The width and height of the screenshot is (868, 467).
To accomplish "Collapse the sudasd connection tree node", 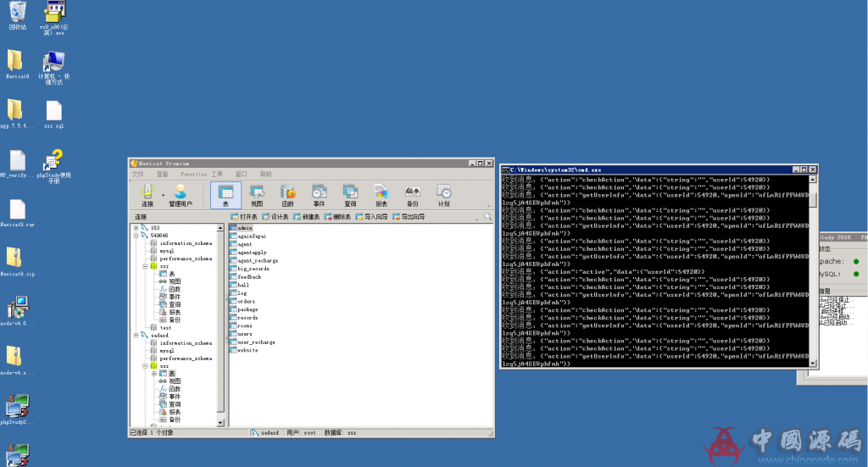I will 136,336.
